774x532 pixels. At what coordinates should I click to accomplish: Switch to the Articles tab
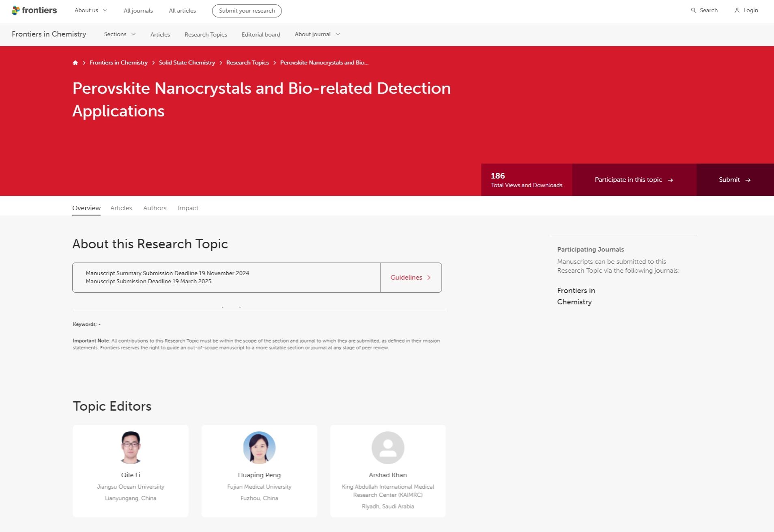point(121,208)
